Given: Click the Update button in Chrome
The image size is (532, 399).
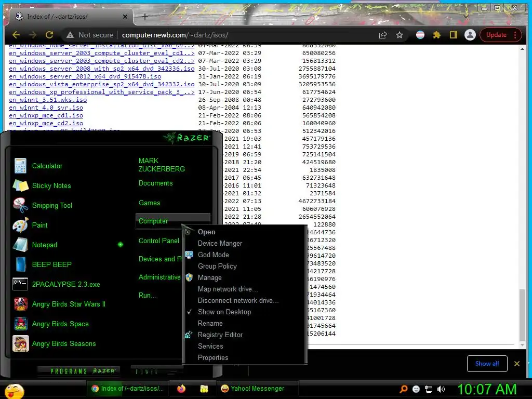Looking at the screenshot, I should click(x=500, y=35).
